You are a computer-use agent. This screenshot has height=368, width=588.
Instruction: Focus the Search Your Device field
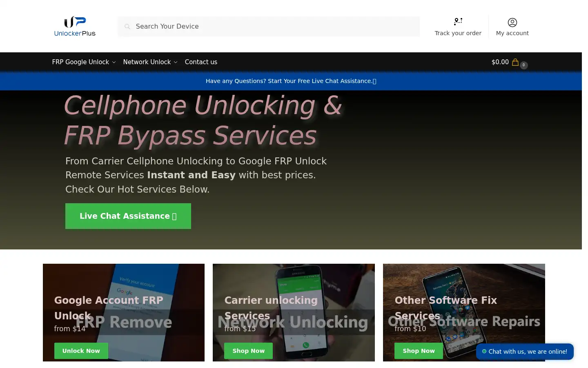[x=269, y=27]
